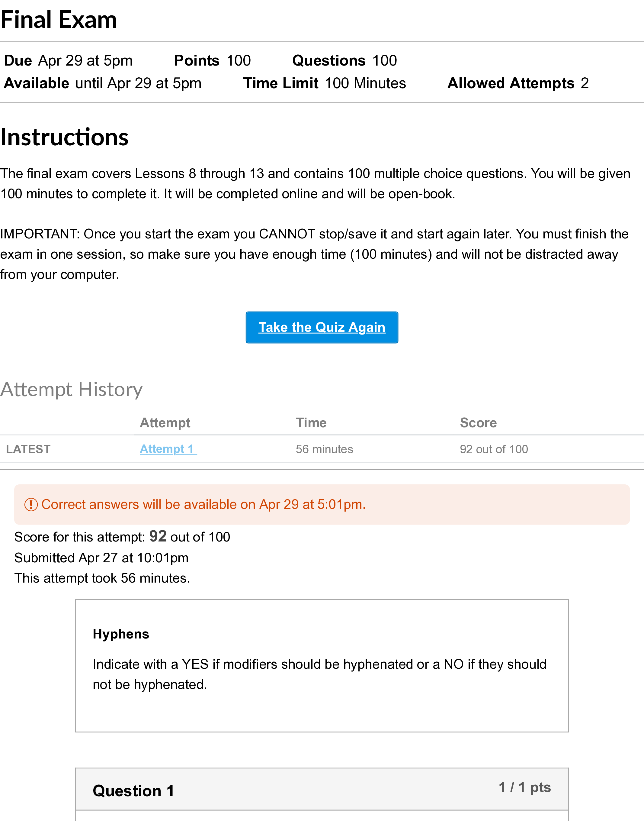This screenshot has height=821, width=644.
Task: Click the Submitted Apr 27 timestamp line
Action: coord(101,558)
